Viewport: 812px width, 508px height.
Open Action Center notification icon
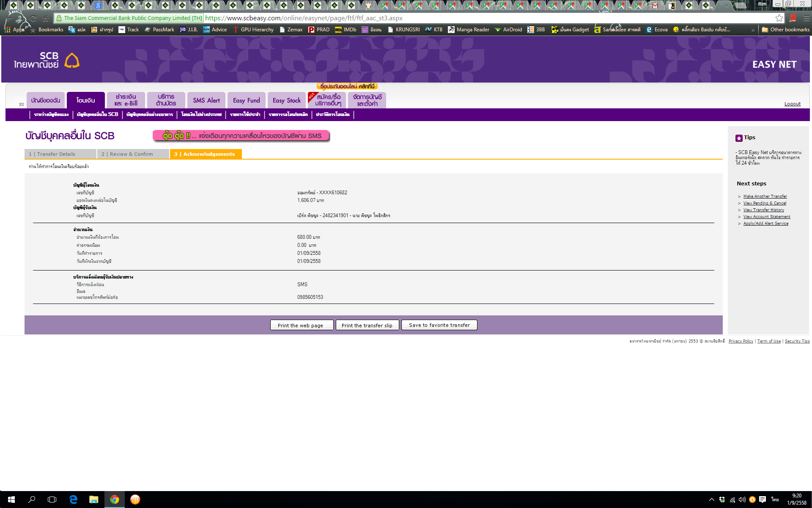tap(763, 500)
